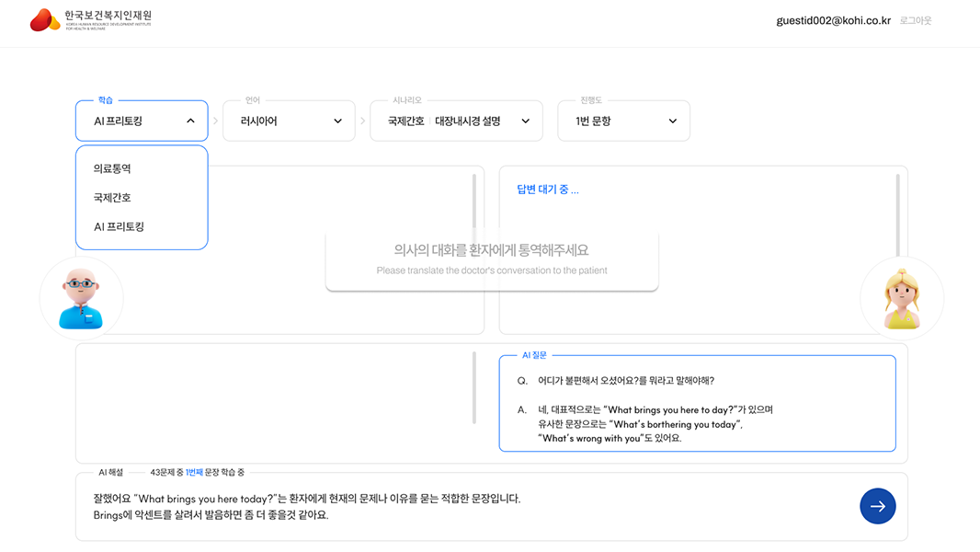980x552 pixels.
Task: Click the guestid002@kohi.co.kr account email
Action: [833, 20]
